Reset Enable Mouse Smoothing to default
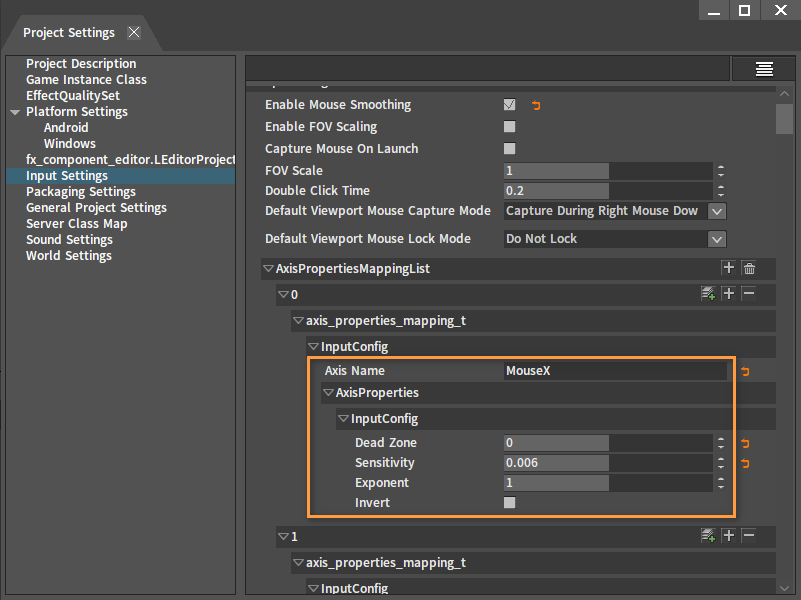 536,105
